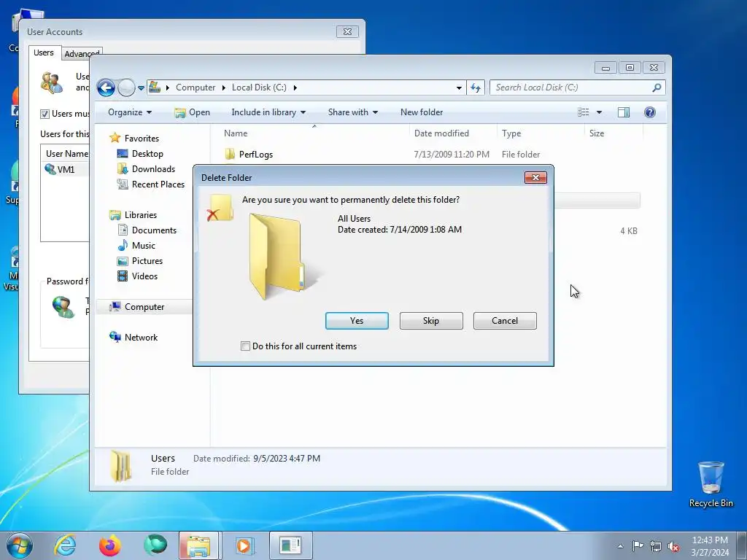Click the muted volume tray icon

point(673,546)
